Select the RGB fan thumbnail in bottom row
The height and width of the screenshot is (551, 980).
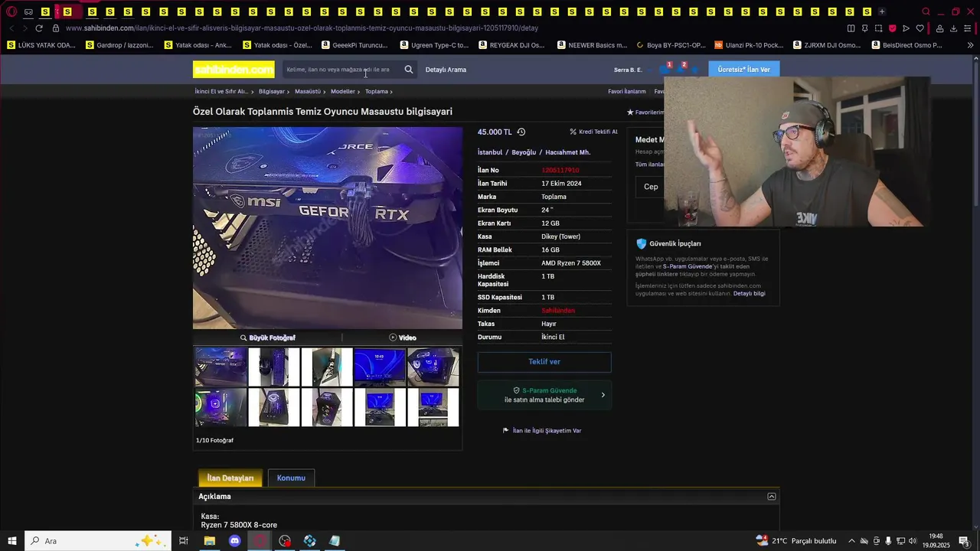pos(220,407)
